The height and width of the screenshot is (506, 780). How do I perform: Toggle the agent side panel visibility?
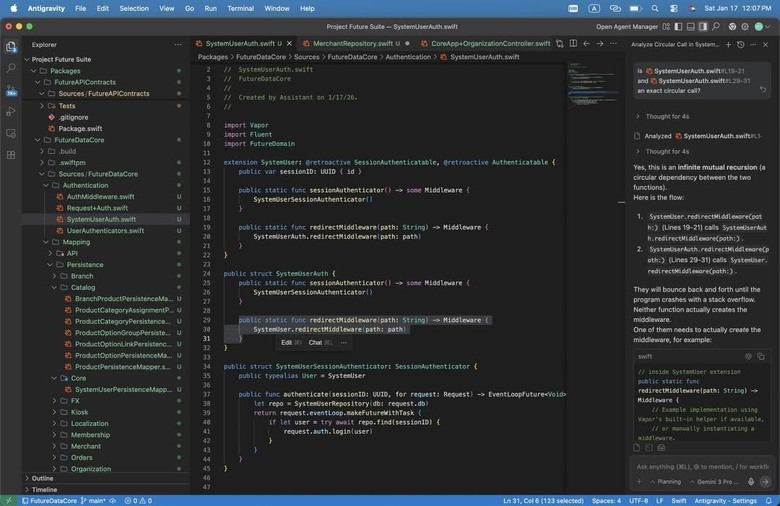click(703, 26)
